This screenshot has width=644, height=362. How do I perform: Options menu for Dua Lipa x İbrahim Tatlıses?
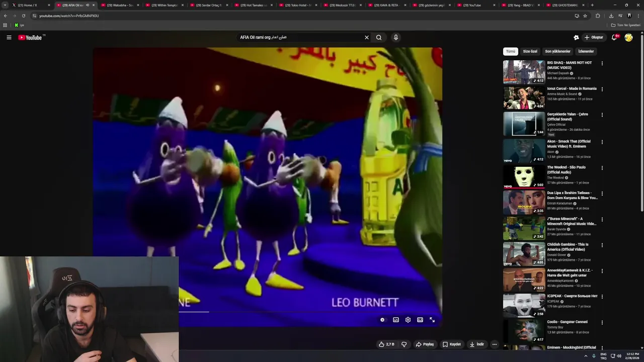point(602,194)
